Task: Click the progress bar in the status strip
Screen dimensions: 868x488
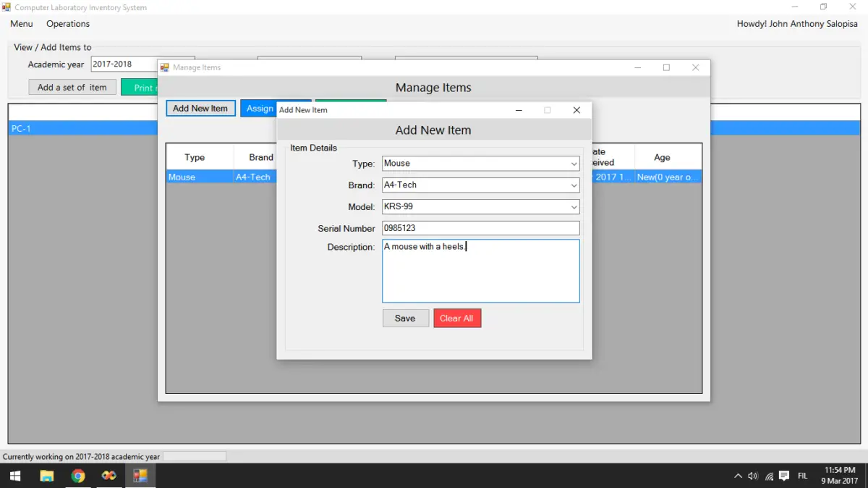Action: point(194,455)
